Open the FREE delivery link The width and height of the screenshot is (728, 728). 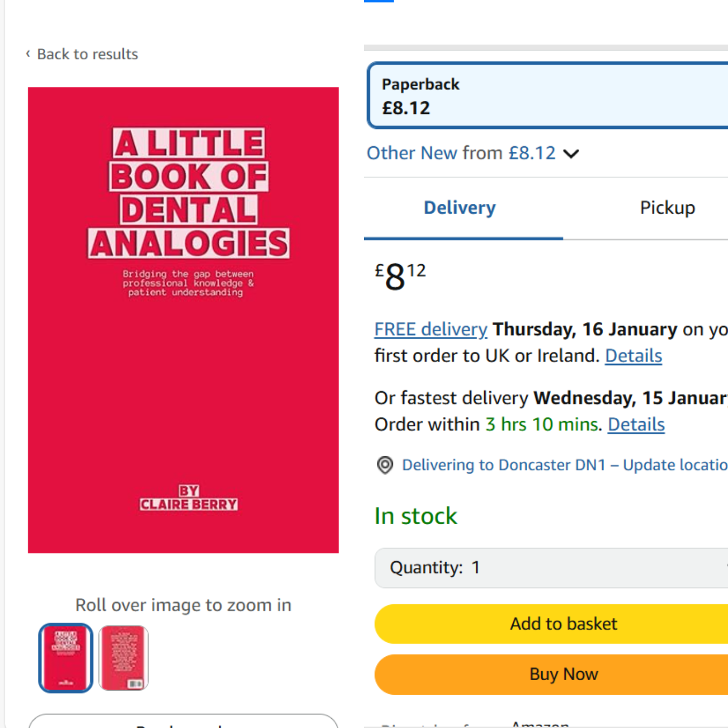click(x=431, y=329)
